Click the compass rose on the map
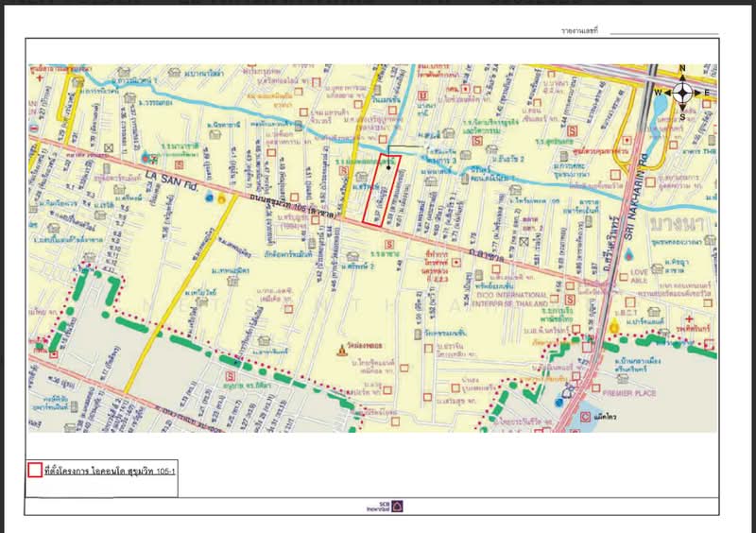756x533 pixels. [x=682, y=92]
